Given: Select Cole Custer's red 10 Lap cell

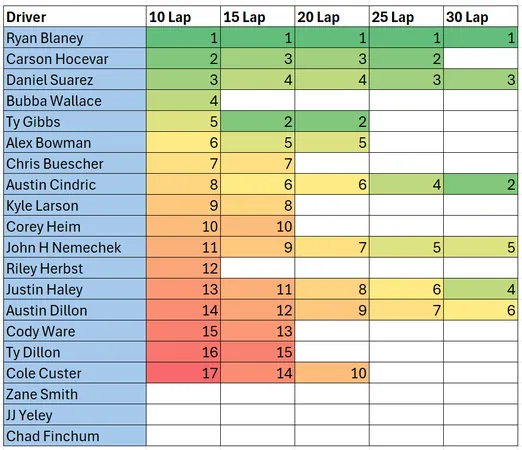Looking at the screenshot, I should (x=183, y=373).
